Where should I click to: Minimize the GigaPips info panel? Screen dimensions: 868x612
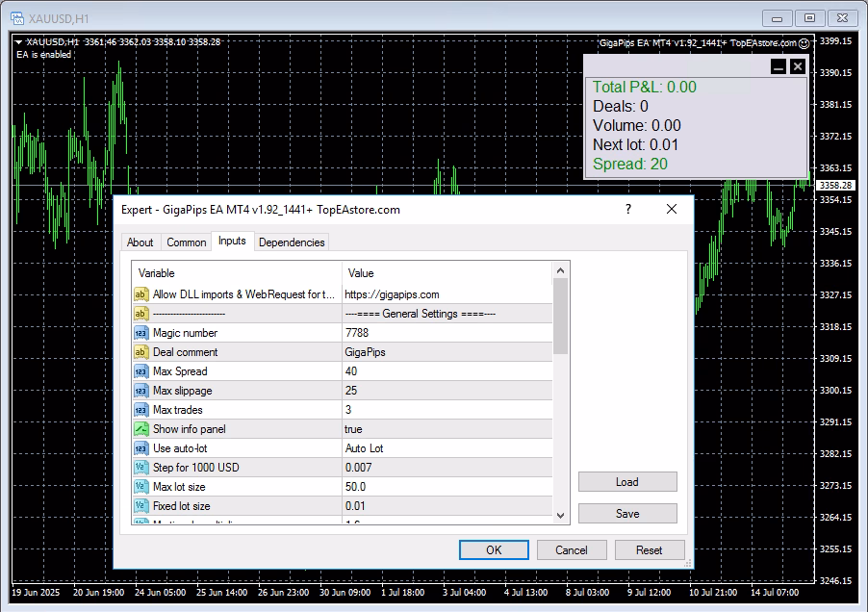[779, 67]
